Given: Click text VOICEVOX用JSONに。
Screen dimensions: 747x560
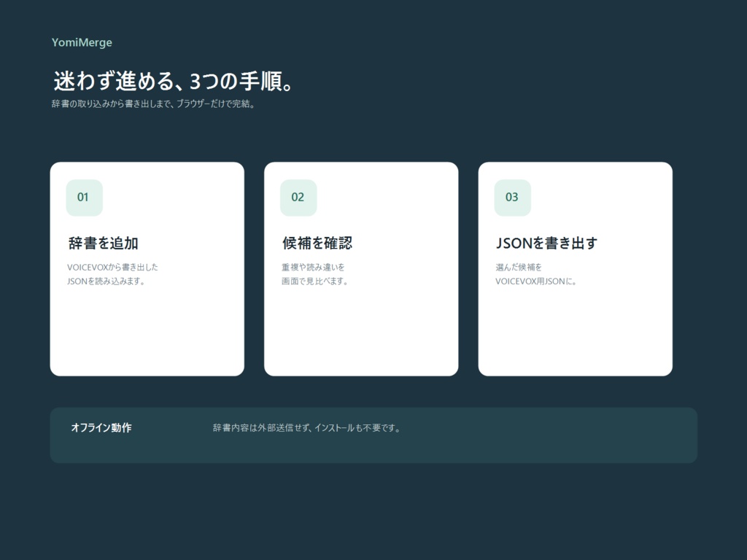Looking at the screenshot, I should pos(536,281).
